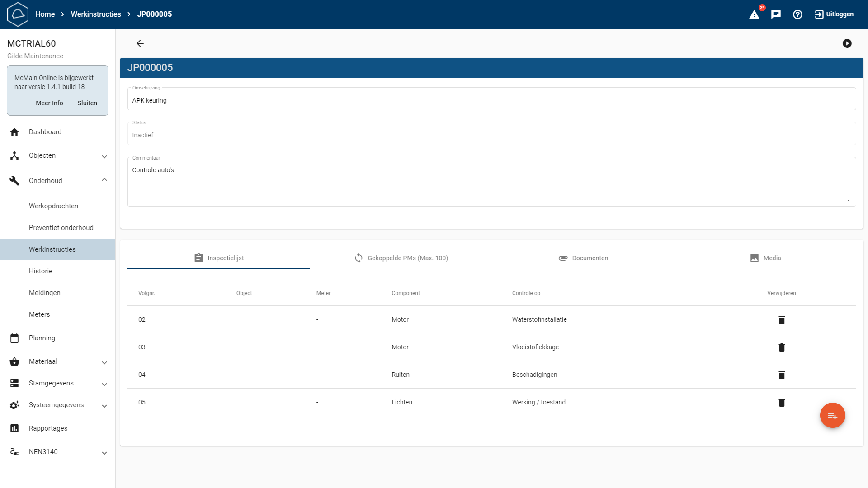868x488 pixels.
Task: Click the Meer Info button
Action: pos(49,103)
